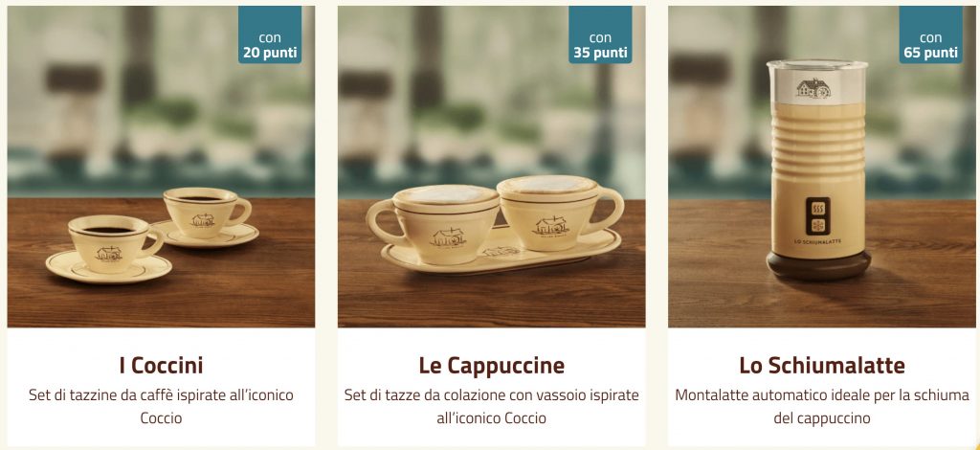The height and width of the screenshot is (450, 980).
Task: Click the house logo on frother lid
Action: (813, 88)
